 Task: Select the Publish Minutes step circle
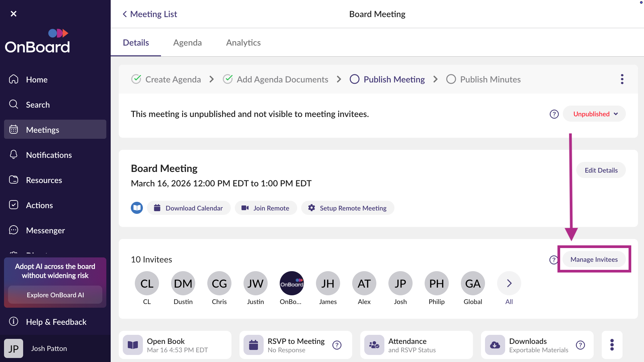[x=451, y=79]
